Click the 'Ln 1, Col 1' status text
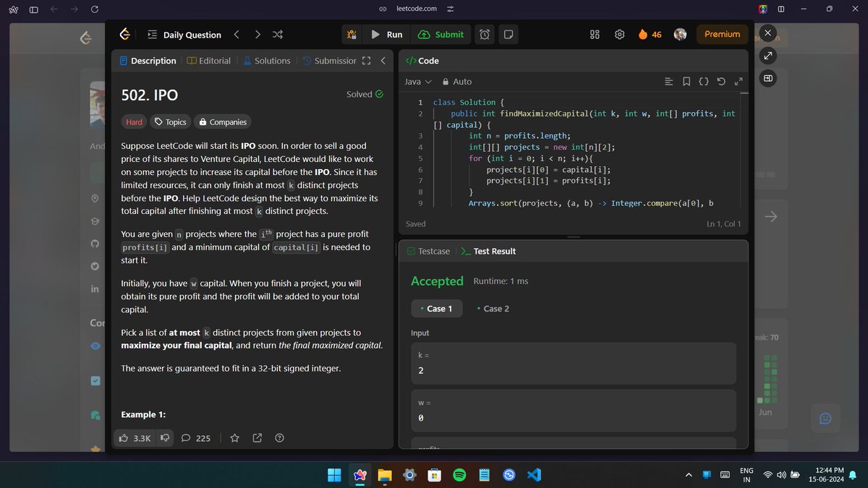Screen dimensions: 868x488 coord(723,224)
